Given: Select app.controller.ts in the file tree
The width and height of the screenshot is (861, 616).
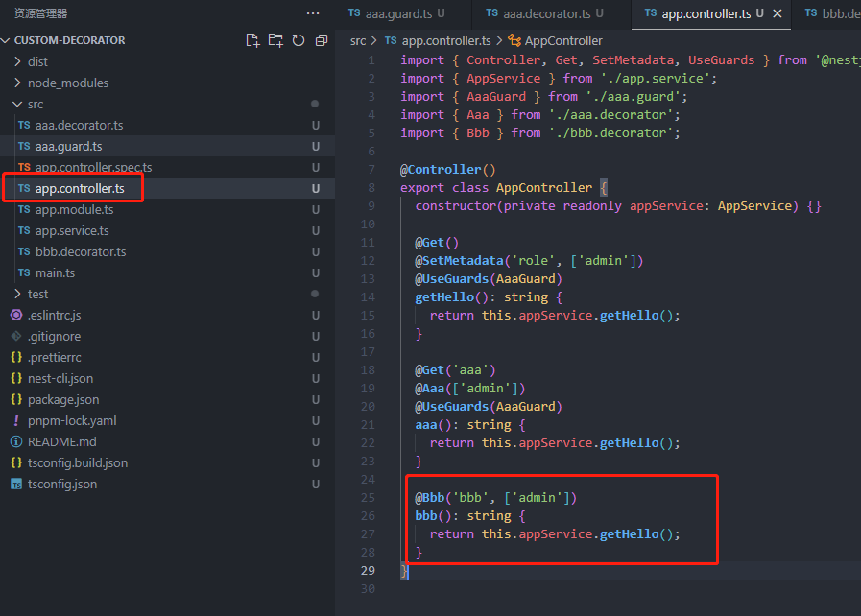Looking at the screenshot, I should click(167, 188).
